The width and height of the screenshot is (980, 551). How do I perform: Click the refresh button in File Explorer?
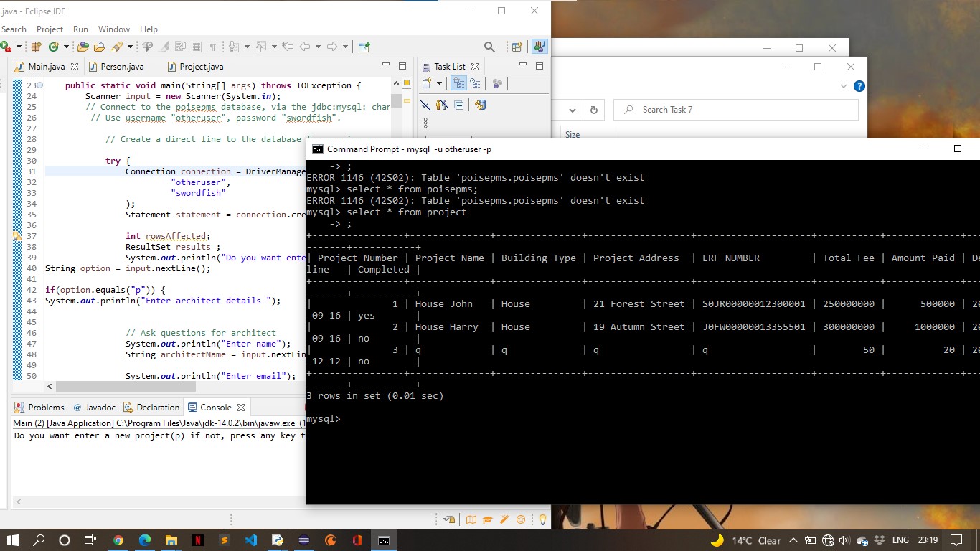click(x=593, y=110)
